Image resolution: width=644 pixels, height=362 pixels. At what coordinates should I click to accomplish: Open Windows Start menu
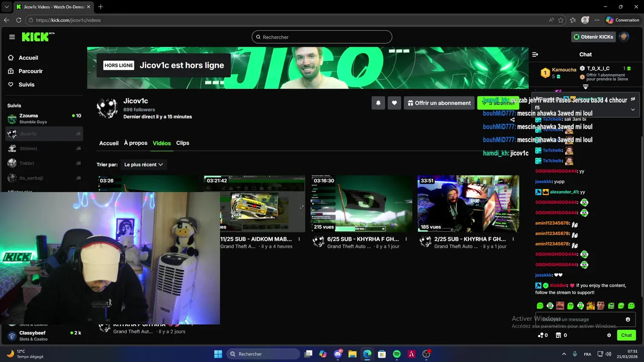coord(218,354)
